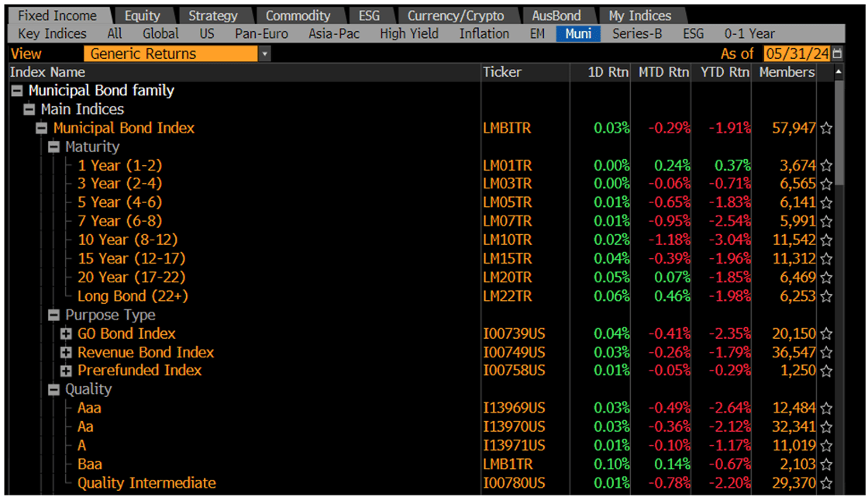Viewport: 868px width, 497px height.
Task: Toggle the favorite star for 5 Year (4-6)
Action: [825, 203]
